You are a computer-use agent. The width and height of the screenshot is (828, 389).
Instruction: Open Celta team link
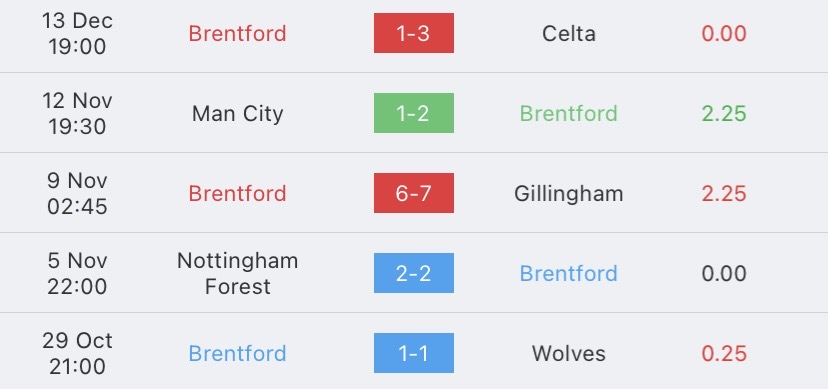(569, 34)
